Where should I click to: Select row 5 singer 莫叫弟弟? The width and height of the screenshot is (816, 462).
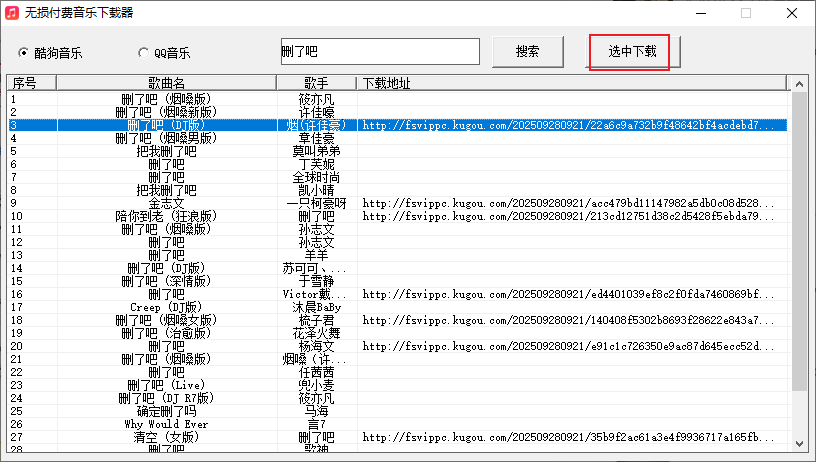coord(316,151)
